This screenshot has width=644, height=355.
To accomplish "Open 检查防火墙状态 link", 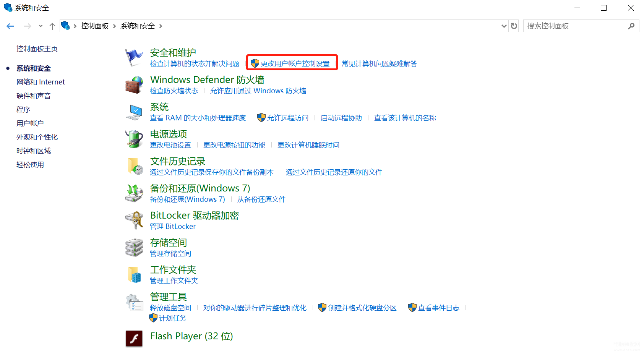I will click(x=174, y=91).
